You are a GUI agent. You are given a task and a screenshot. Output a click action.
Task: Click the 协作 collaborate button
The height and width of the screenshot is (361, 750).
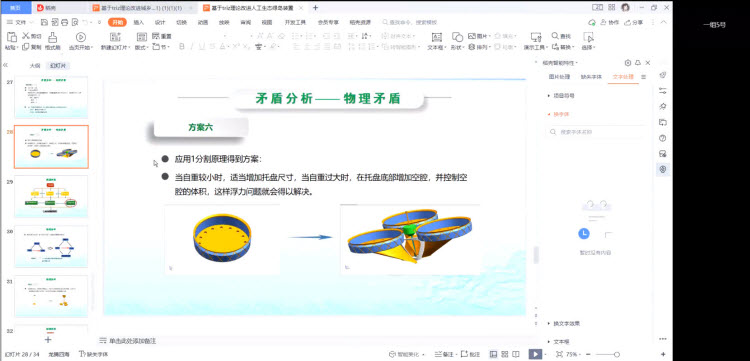pos(610,22)
